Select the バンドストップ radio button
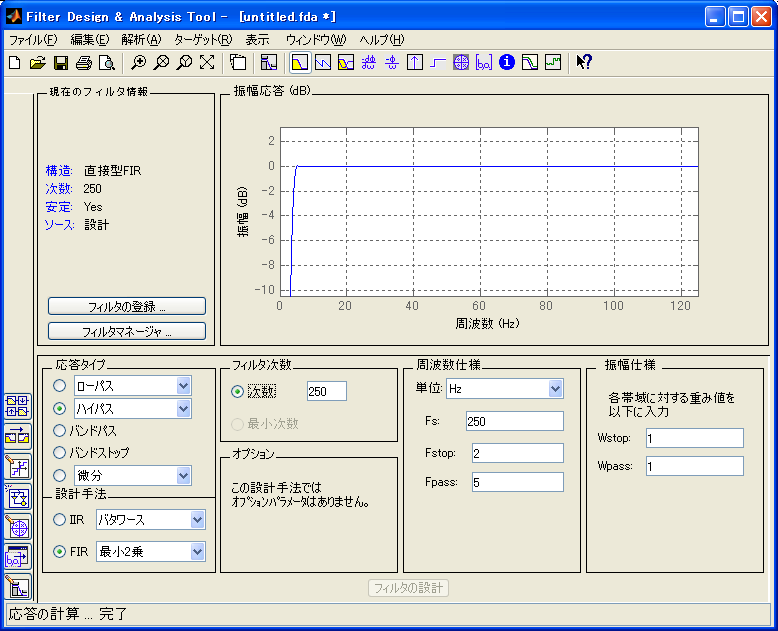This screenshot has height=631, width=778. (x=60, y=452)
